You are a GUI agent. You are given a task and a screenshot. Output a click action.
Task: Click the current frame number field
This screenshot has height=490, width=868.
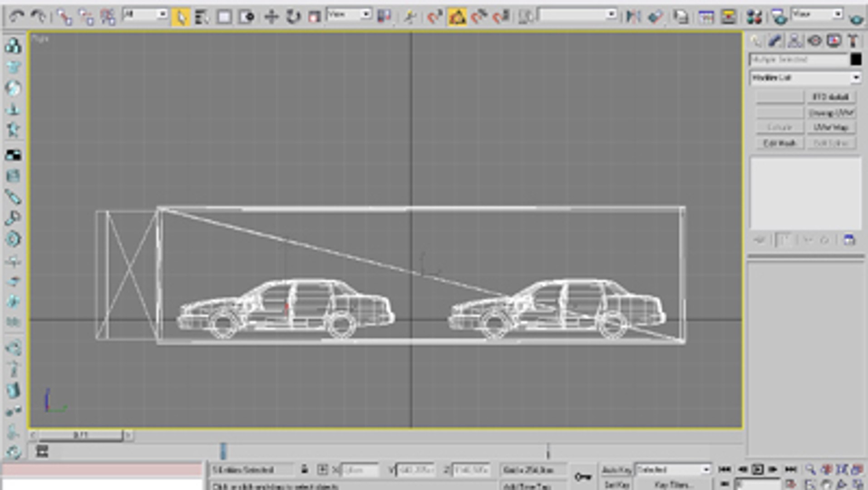click(757, 484)
